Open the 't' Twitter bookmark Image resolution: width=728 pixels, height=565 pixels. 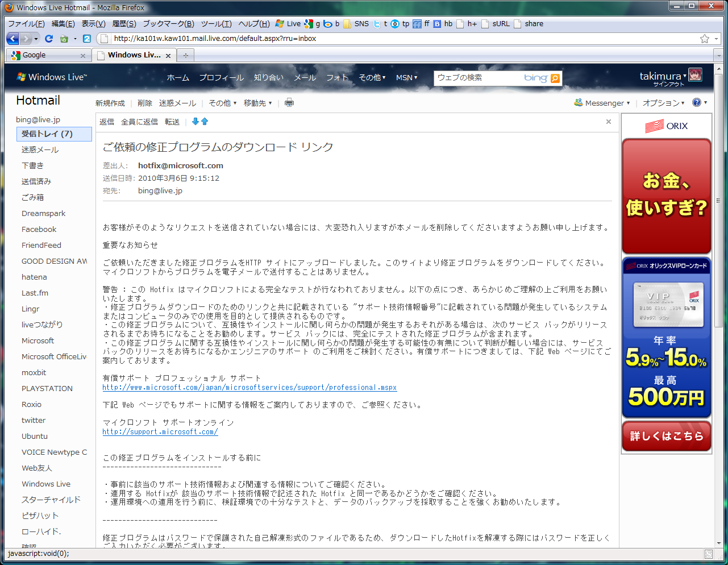coord(380,24)
